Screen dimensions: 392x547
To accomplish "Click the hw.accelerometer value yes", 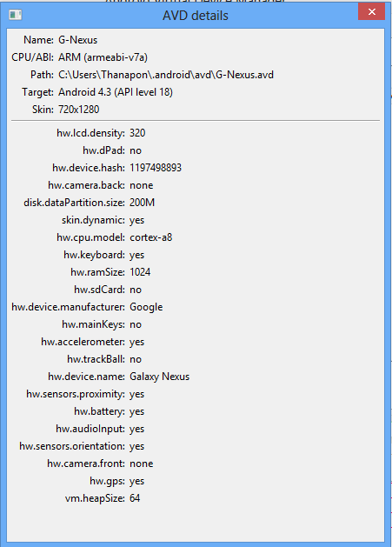I will click(x=136, y=342).
